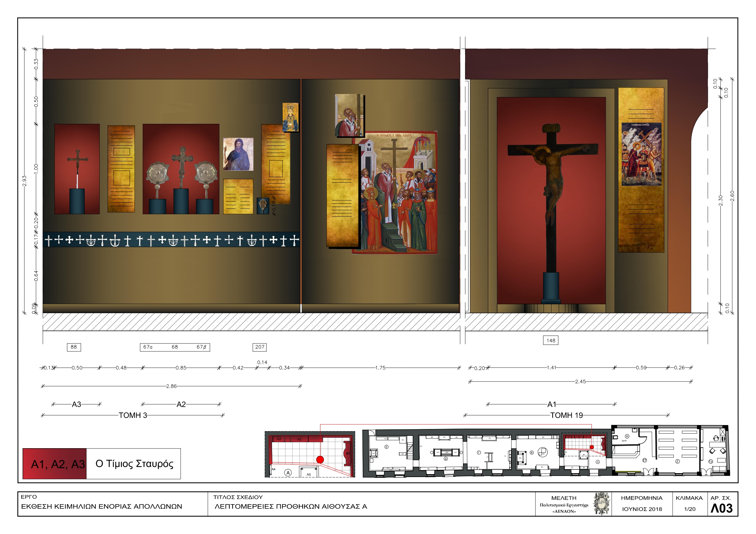Click the exhibit number box 148
This screenshot has width=756, height=534.
pos(550,340)
